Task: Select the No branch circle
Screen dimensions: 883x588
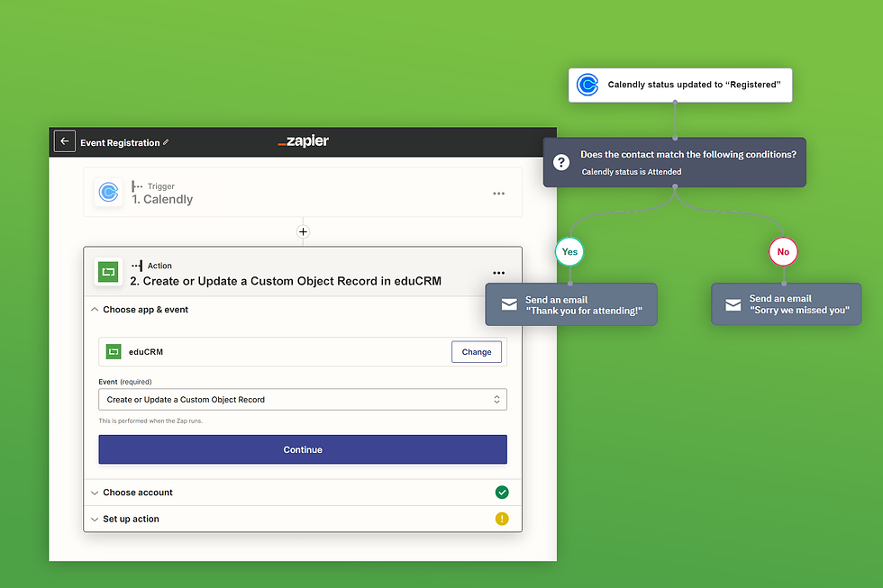Action: (783, 251)
